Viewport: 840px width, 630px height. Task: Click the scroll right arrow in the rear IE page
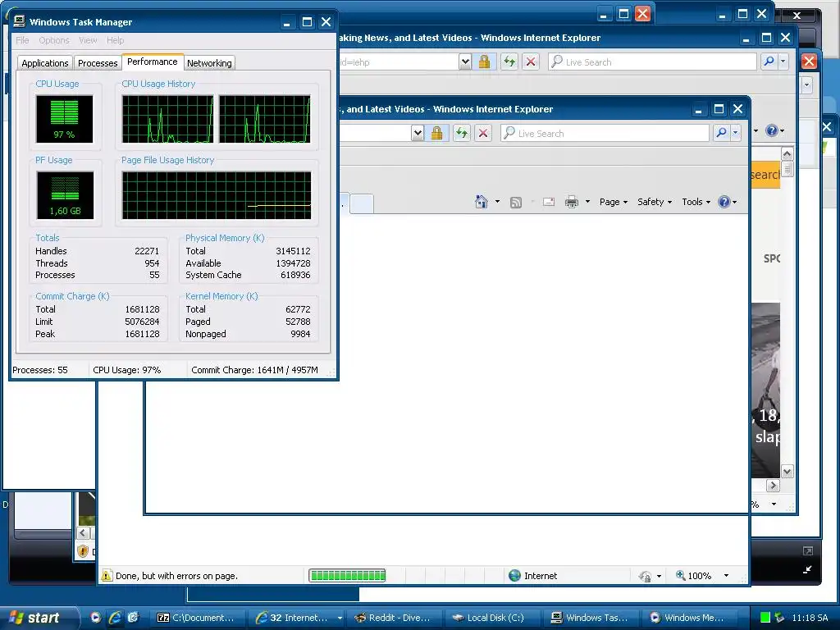click(x=773, y=486)
